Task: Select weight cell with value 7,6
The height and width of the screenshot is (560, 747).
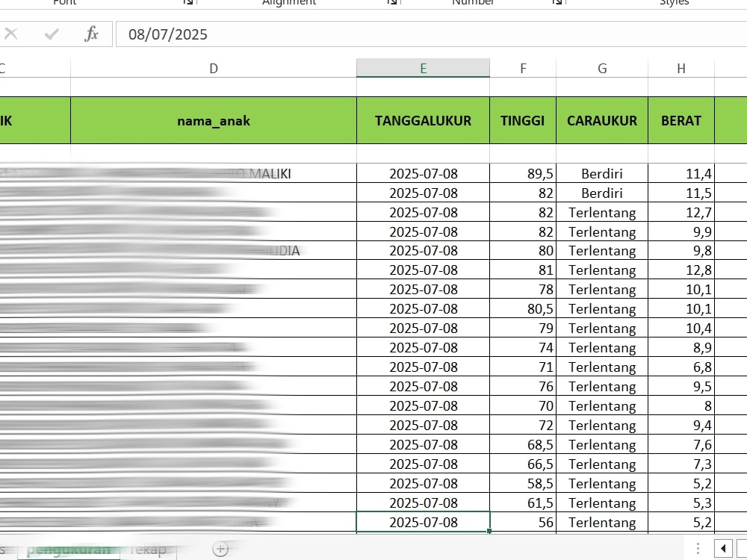Action: 681,444
